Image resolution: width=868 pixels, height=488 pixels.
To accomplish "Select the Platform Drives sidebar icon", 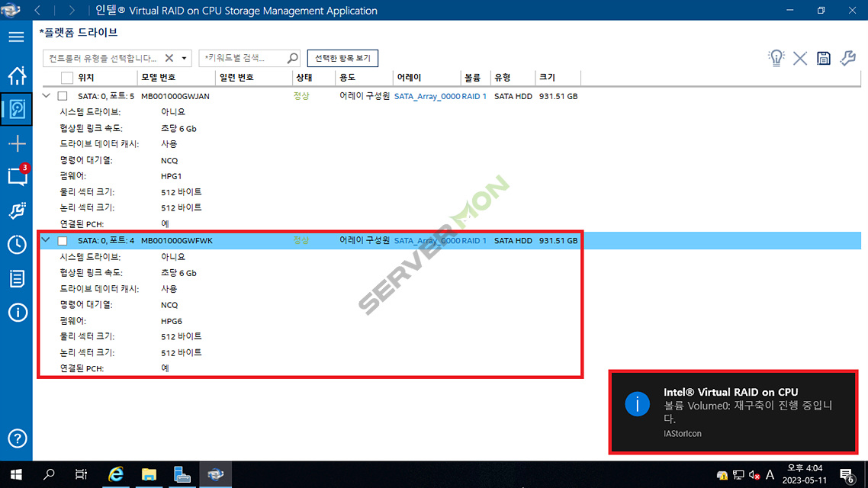I will point(17,109).
